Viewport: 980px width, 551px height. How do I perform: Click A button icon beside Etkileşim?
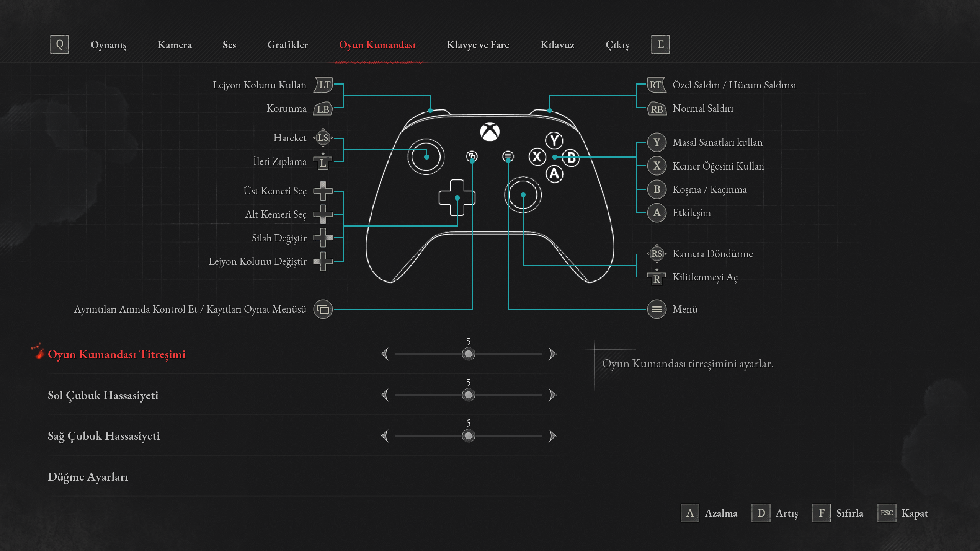tap(657, 213)
